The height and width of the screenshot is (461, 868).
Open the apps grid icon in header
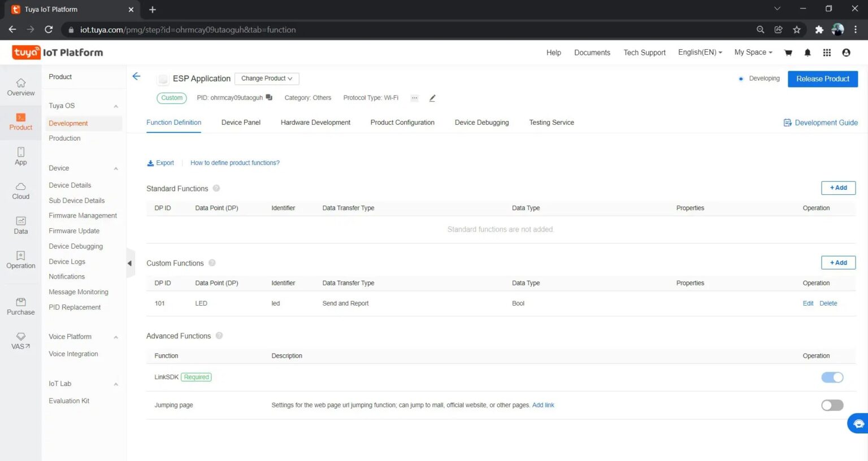pos(826,52)
